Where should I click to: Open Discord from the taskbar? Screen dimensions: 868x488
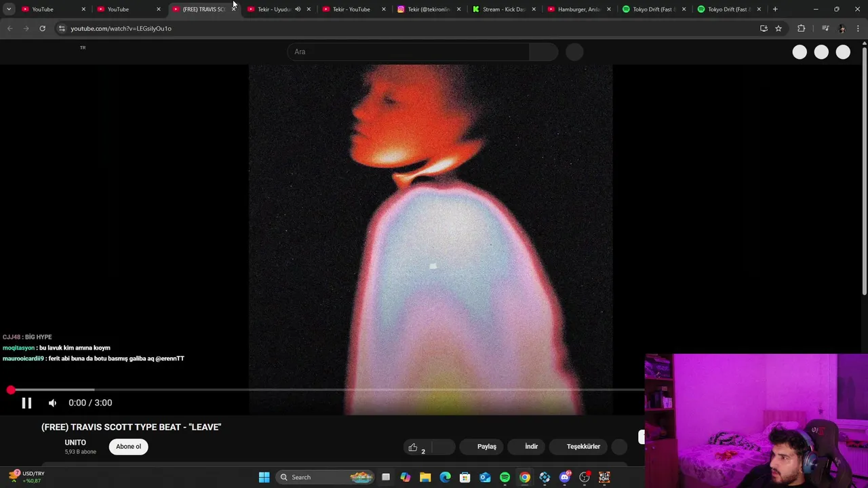click(x=564, y=477)
